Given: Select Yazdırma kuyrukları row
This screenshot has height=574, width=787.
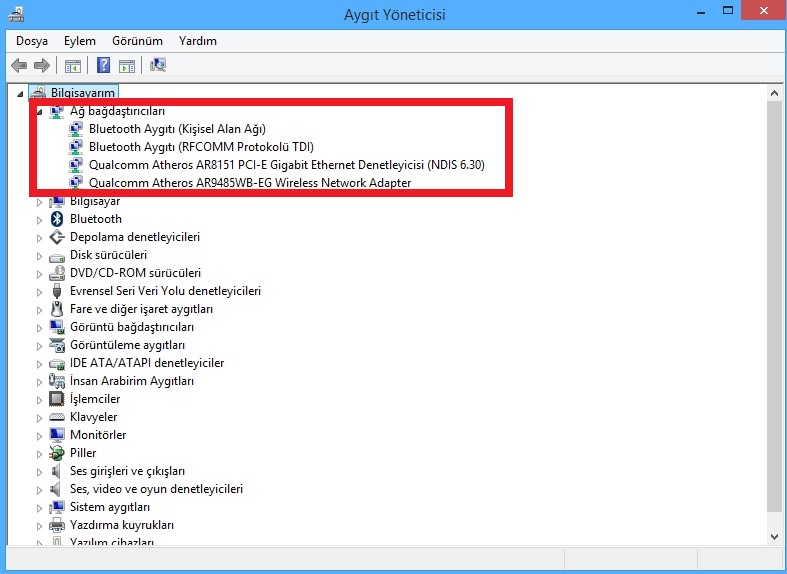Looking at the screenshot, I should click(x=121, y=525).
